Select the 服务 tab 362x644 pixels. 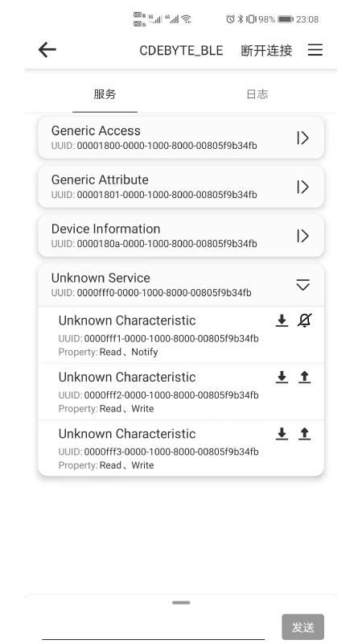105,94
